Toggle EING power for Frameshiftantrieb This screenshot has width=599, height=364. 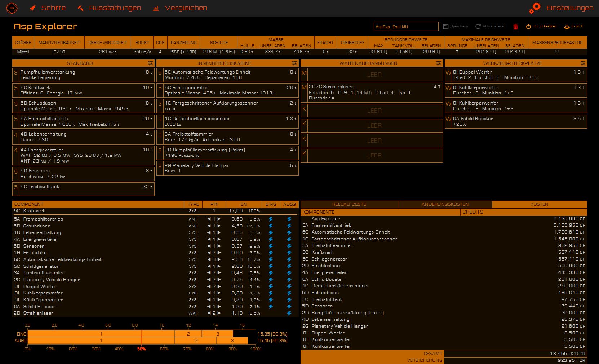(271, 219)
